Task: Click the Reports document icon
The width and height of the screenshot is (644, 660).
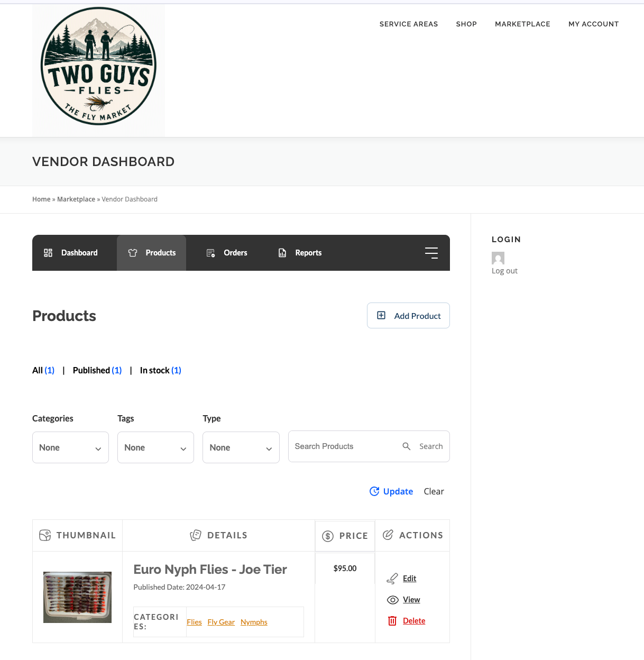Action: point(282,253)
